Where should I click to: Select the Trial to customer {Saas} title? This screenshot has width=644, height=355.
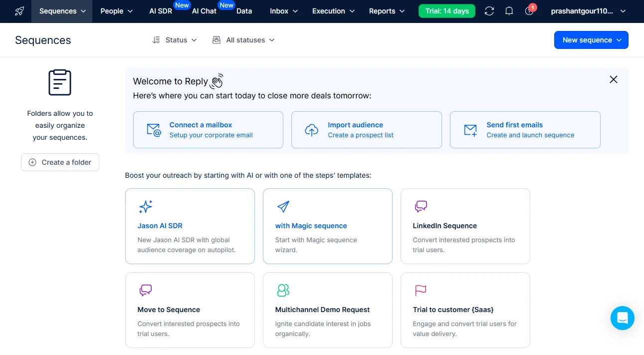point(453,310)
